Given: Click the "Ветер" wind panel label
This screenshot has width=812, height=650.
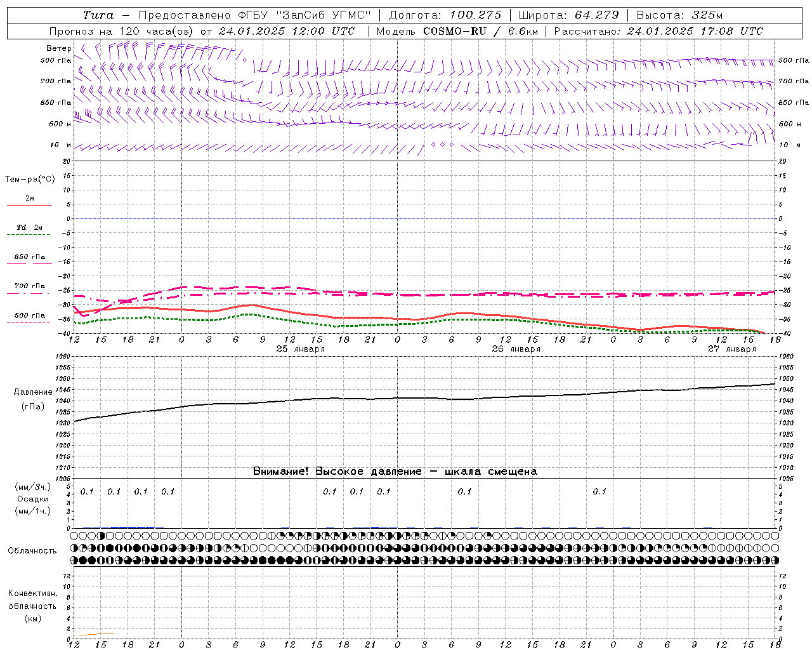Looking at the screenshot, I should [x=59, y=48].
